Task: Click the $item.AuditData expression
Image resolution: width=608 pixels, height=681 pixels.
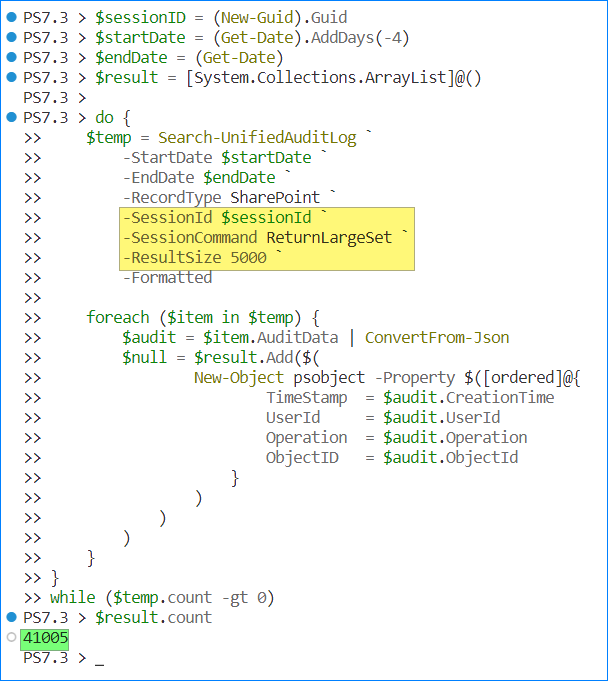Action: point(271,338)
